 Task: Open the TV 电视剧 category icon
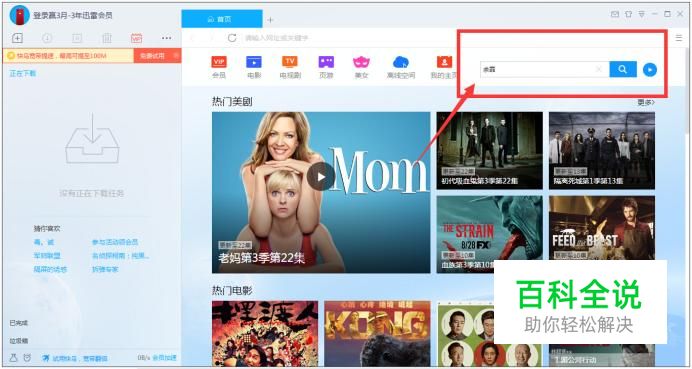coord(290,67)
